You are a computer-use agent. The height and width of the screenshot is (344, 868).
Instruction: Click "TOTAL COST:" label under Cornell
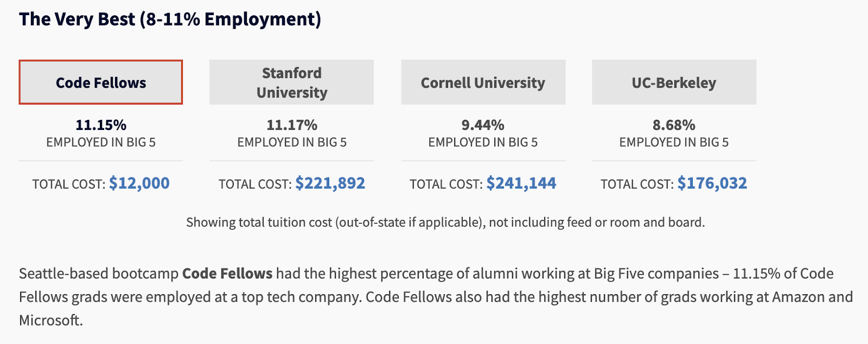[x=446, y=184]
